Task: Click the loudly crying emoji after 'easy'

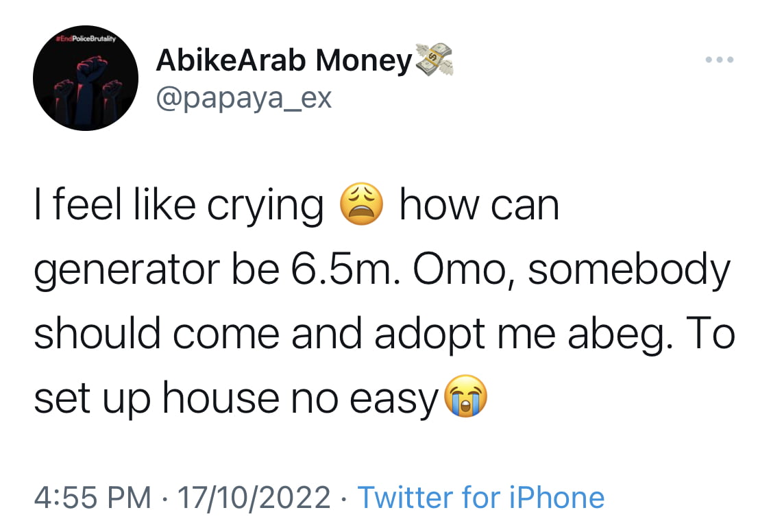Action: tap(465, 396)
